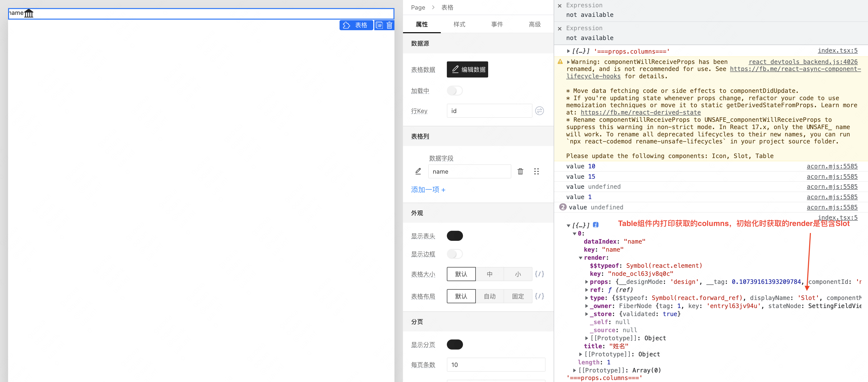Expand the props entry under render
Image resolution: width=868 pixels, height=382 pixels.
tap(587, 282)
